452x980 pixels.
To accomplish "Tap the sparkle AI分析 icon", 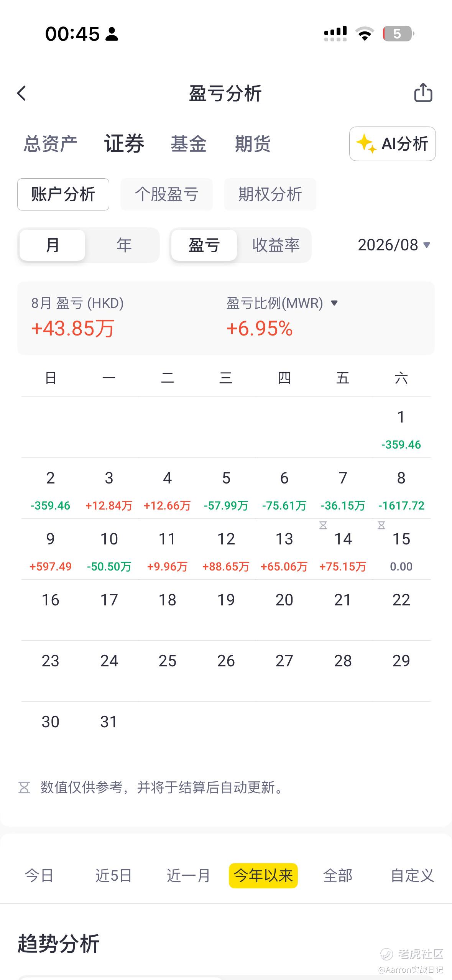I will [x=366, y=144].
